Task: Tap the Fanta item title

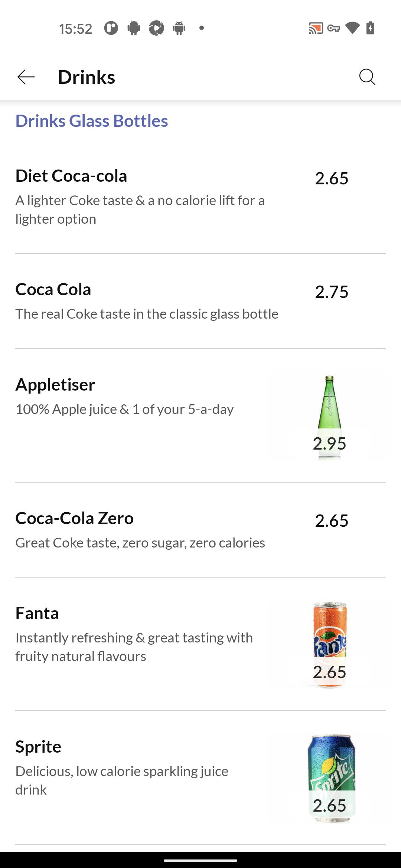Action: 37,613
